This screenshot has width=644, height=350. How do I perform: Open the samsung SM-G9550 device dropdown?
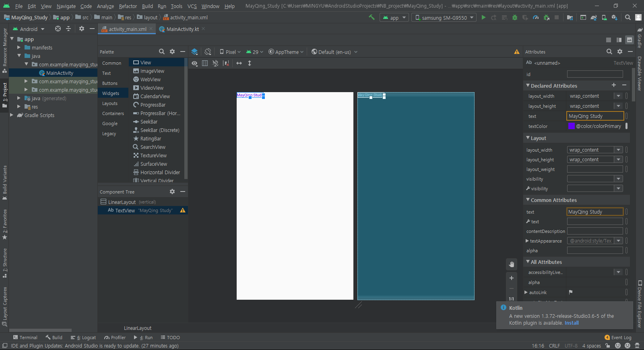(444, 18)
